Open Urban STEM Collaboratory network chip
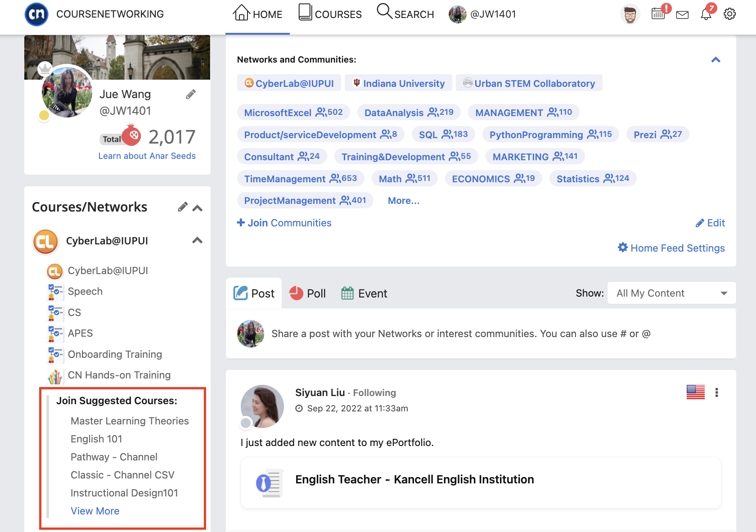The height and width of the screenshot is (532, 756). pos(529,83)
